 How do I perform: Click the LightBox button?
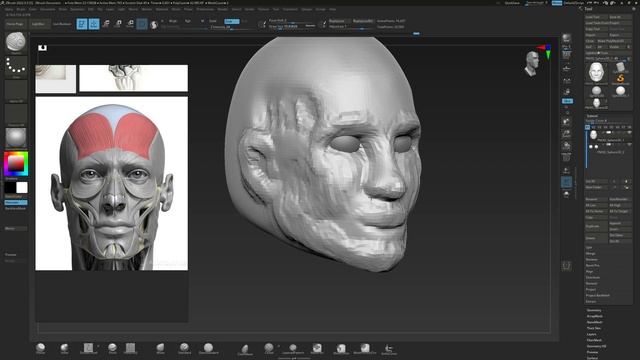[38, 24]
